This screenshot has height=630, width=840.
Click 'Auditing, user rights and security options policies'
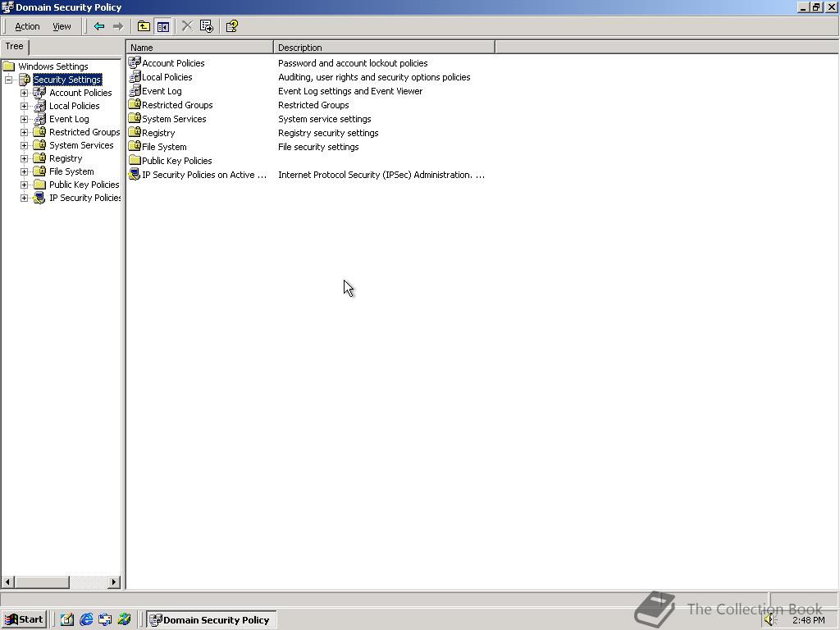click(x=374, y=77)
